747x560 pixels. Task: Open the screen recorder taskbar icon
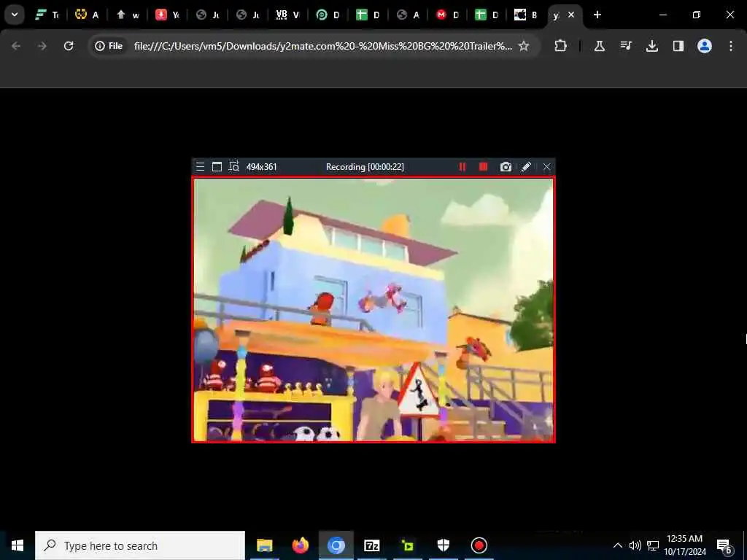pyautogui.click(x=479, y=545)
